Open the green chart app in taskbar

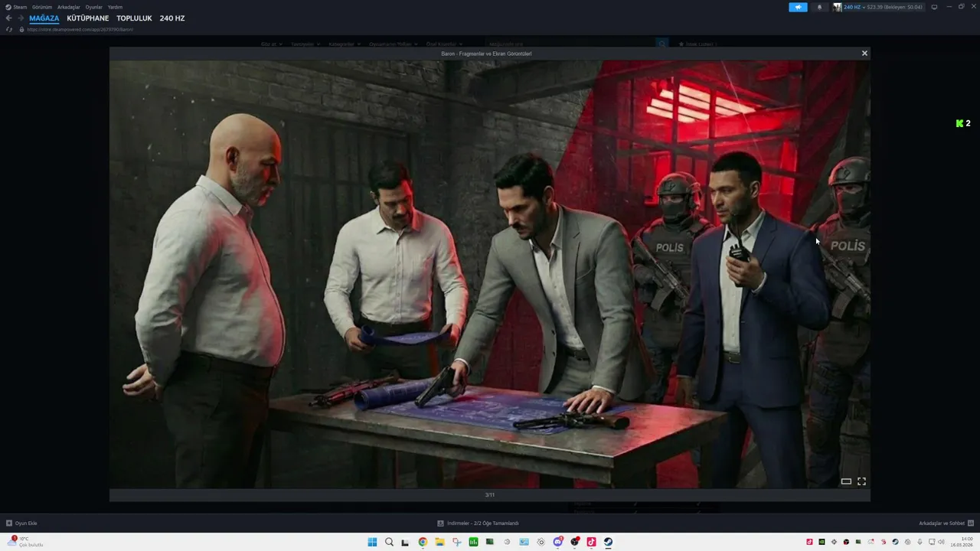[473, 542]
